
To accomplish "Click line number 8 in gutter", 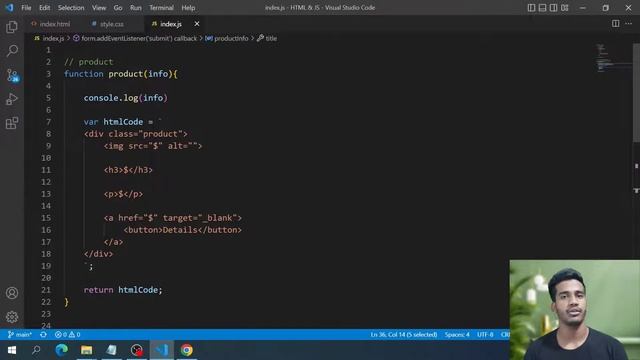I will click(48, 134).
